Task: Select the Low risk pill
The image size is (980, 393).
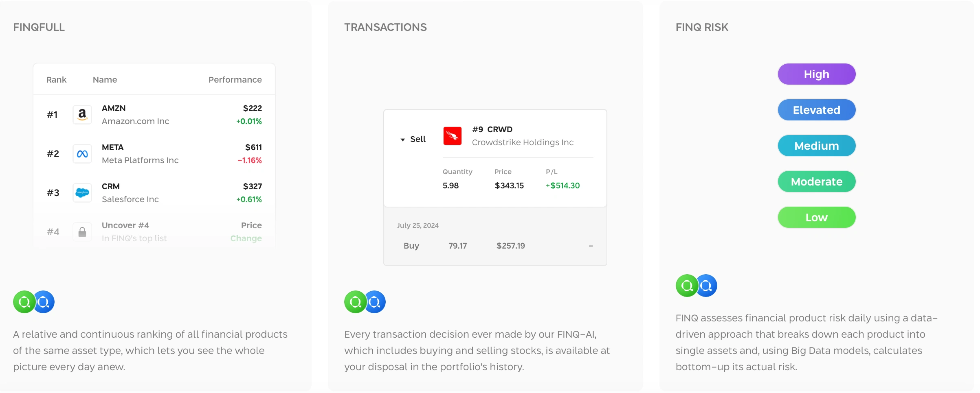Action: 816,218
